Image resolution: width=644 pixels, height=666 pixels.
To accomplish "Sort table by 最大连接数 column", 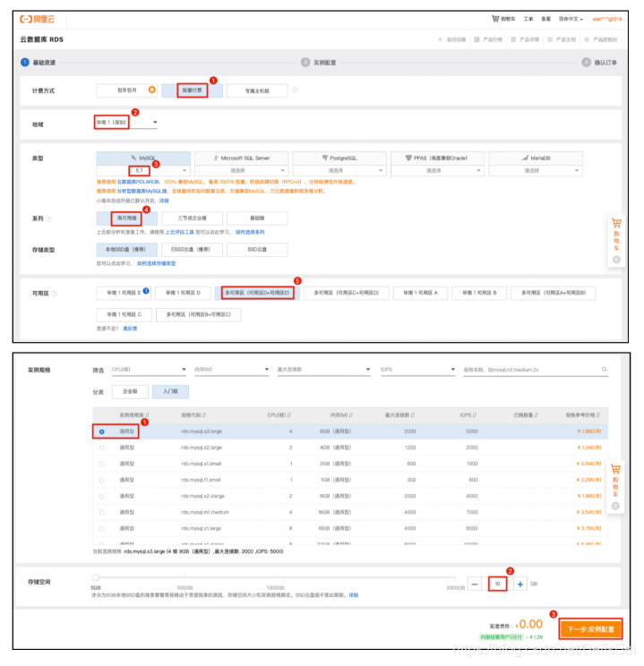I will [x=400, y=415].
